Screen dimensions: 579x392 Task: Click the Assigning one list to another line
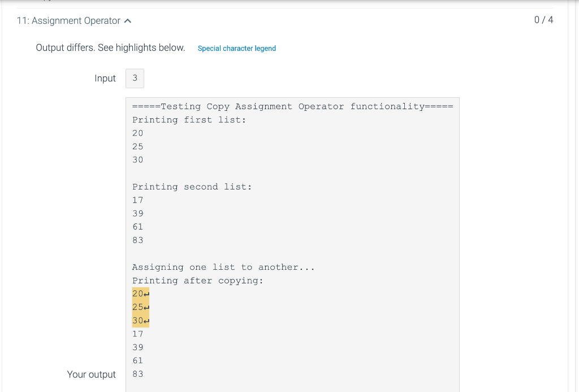coord(223,267)
